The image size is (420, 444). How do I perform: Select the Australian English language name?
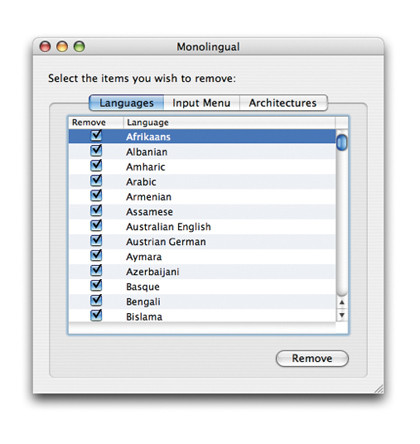[168, 227]
